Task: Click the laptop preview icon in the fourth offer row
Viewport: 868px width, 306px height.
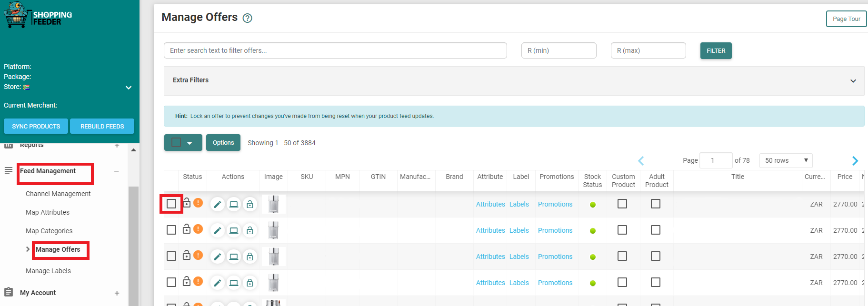Action: (234, 283)
